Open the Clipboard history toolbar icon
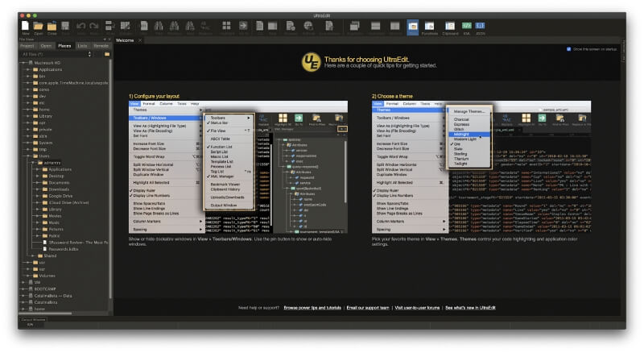644x353 pixels. (x=450, y=26)
